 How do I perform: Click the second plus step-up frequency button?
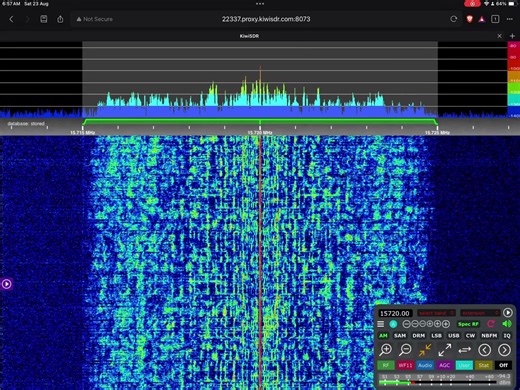pyautogui.click(x=437, y=324)
